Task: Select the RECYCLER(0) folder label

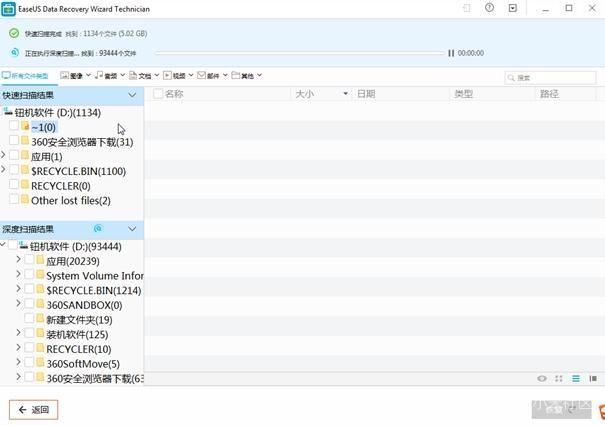Action: coord(61,186)
